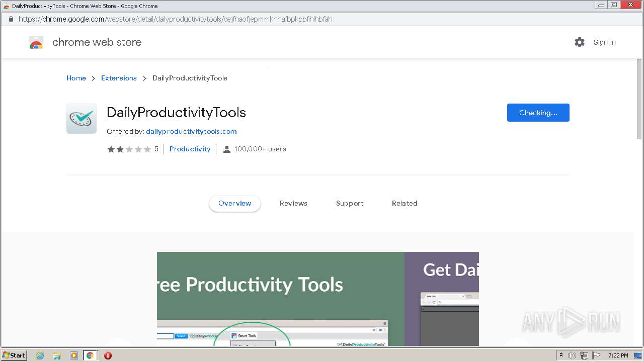
Task: Open Internet Explorer from the taskbar
Action: click(40, 355)
